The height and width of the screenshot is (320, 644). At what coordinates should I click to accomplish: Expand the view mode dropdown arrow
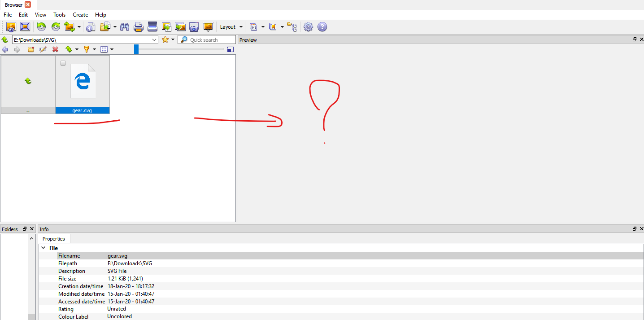coord(112,49)
